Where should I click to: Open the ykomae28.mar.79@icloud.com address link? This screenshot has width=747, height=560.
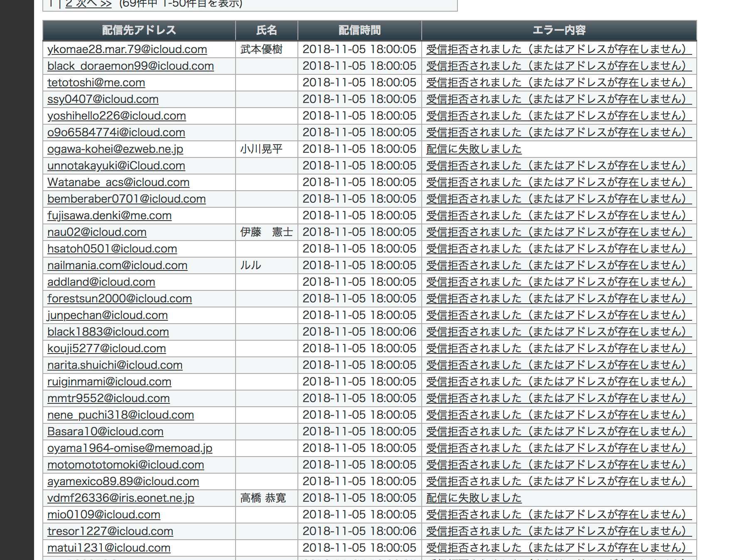coord(127,49)
